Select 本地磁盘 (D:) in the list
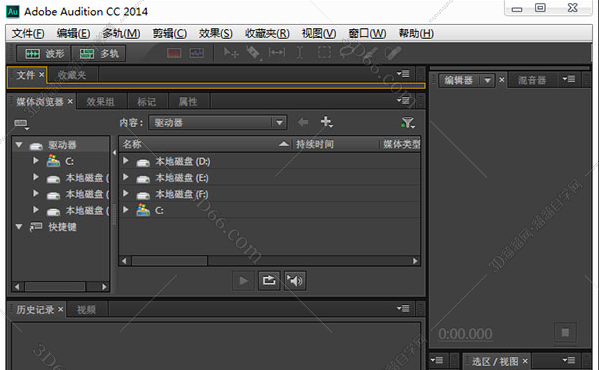The image size is (599, 370). 183,162
